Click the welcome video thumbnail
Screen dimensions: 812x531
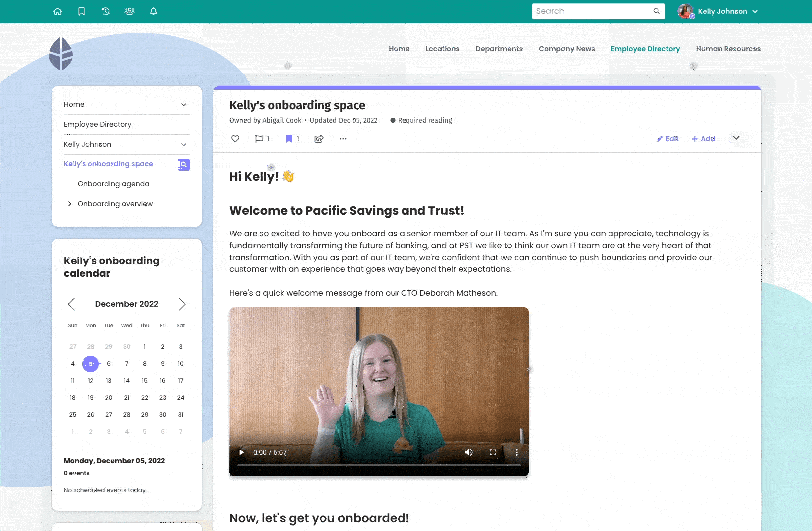click(x=379, y=392)
